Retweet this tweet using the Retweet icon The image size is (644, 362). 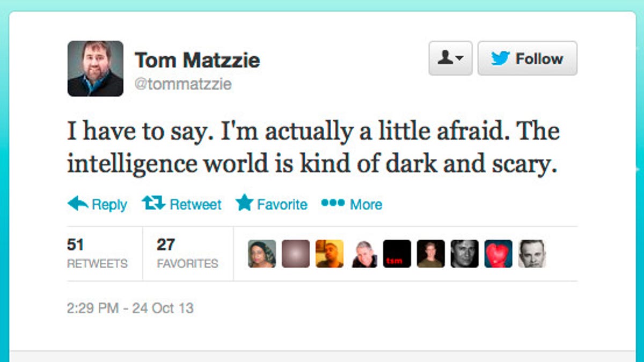click(153, 203)
